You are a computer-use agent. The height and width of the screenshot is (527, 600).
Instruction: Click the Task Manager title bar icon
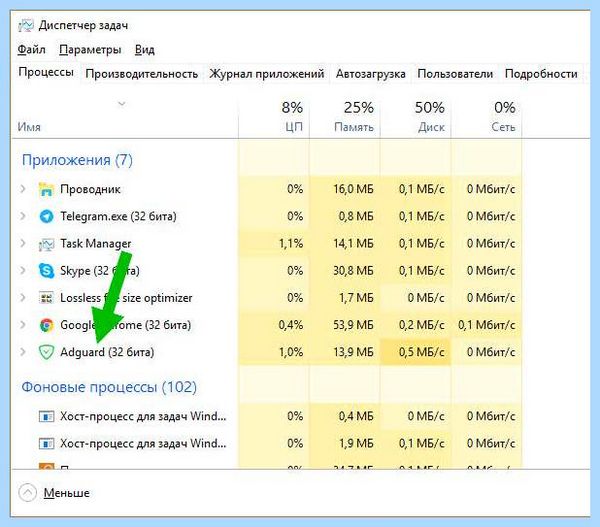click(26, 26)
